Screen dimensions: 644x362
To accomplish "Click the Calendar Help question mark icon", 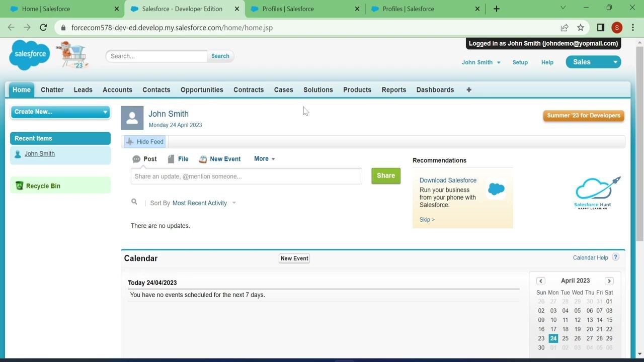I will (x=615, y=257).
